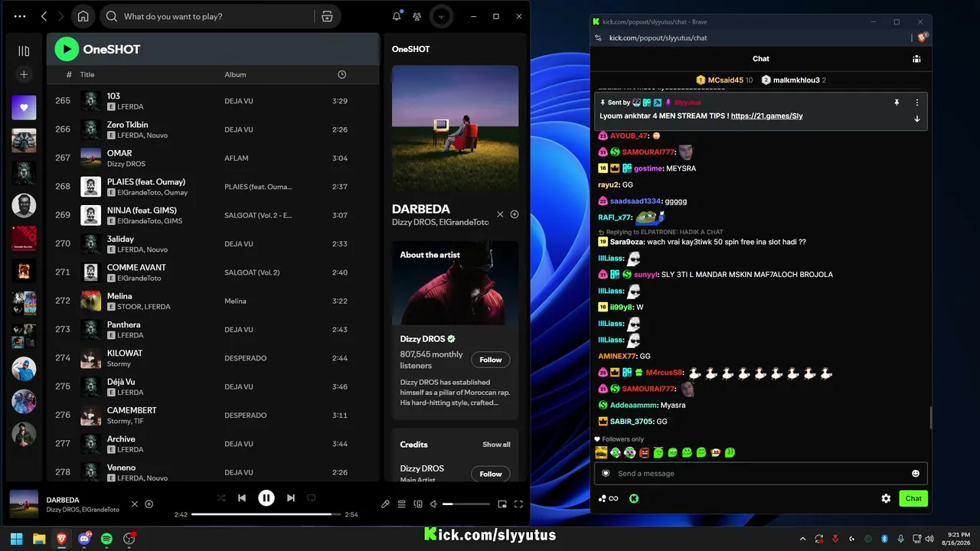
Task: Unpin the pinned chat message
Action: pyautogui.click(x=897, y=102)
